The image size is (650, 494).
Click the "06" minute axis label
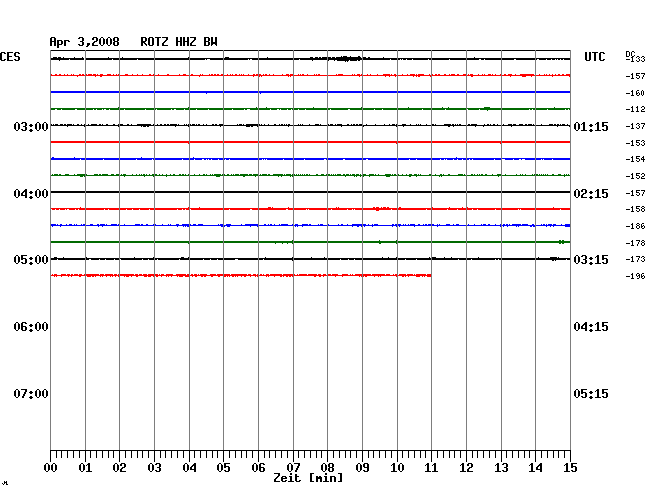coord(258,468)
